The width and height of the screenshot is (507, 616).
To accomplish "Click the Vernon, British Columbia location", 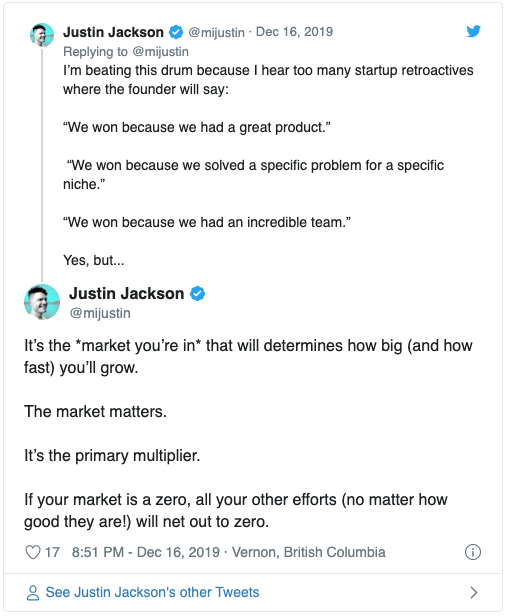I will tap(309, 552).
